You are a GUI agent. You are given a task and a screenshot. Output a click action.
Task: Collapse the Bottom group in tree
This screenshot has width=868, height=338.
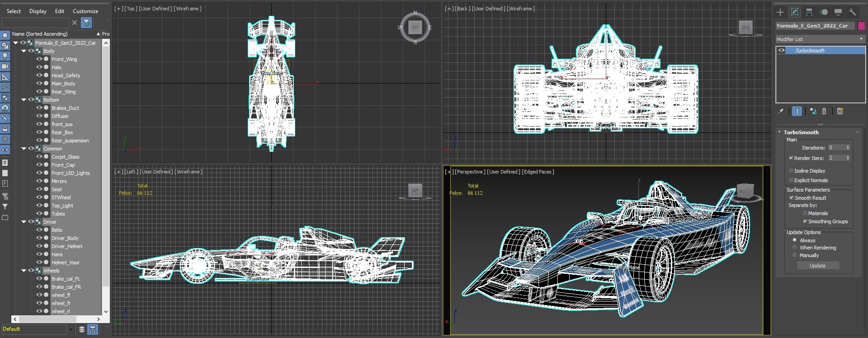coord(24,100)
